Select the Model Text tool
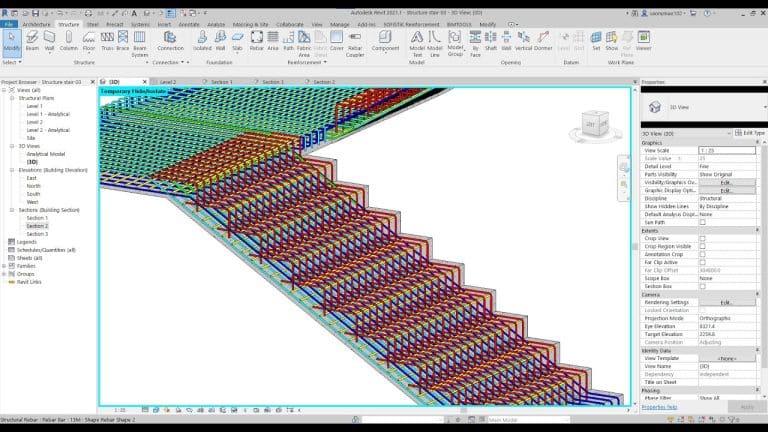Viewport: 768px width, 432px height. click(417, 44)
